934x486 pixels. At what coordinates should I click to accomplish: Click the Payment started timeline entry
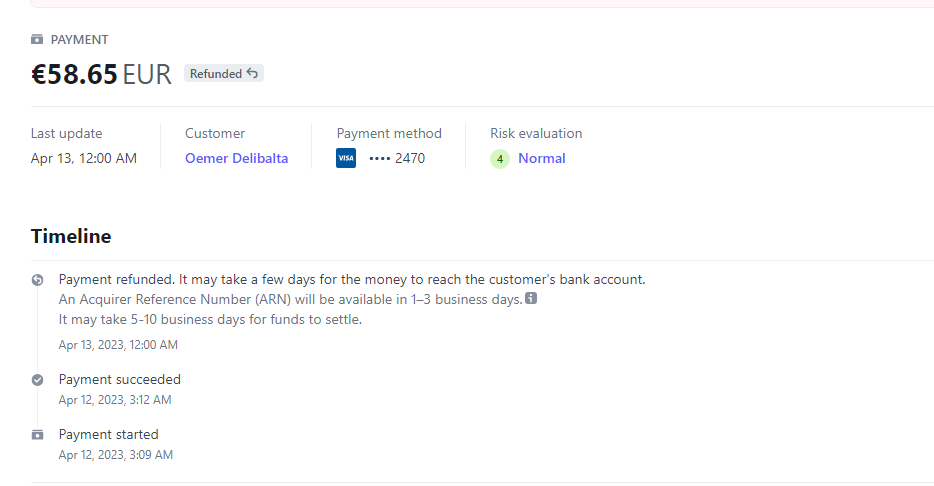click(109, 434)
